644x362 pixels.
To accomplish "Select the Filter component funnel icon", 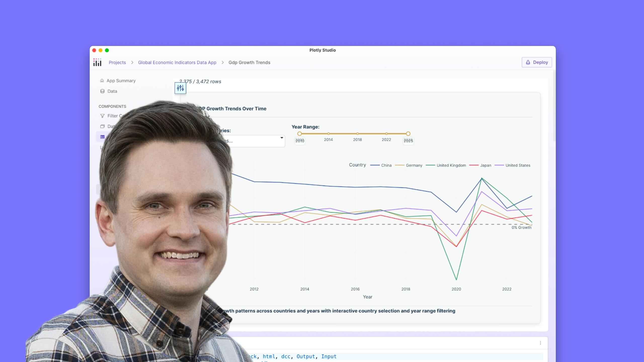I will coord(102,116).
